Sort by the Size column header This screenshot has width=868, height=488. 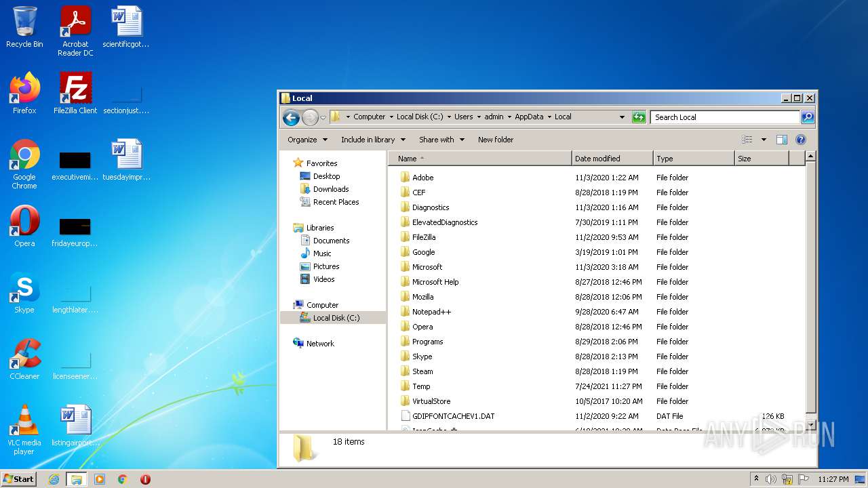click(762, 159)
